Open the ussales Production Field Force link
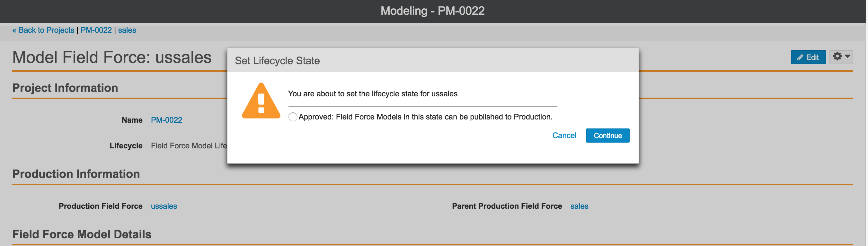The height and width of the screenshot is (246, 868). tap(164, 206)
